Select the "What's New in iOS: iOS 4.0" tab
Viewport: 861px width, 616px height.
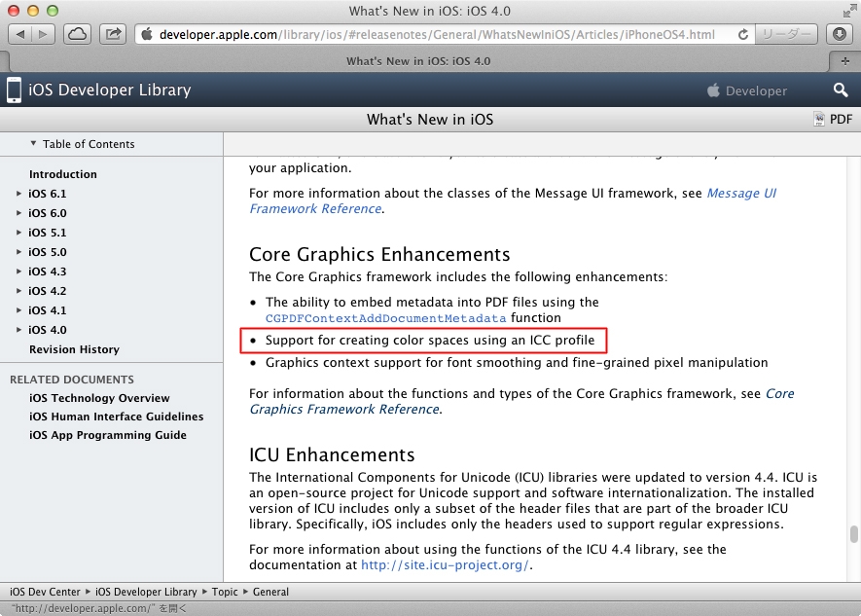click(x=418, y=60)
